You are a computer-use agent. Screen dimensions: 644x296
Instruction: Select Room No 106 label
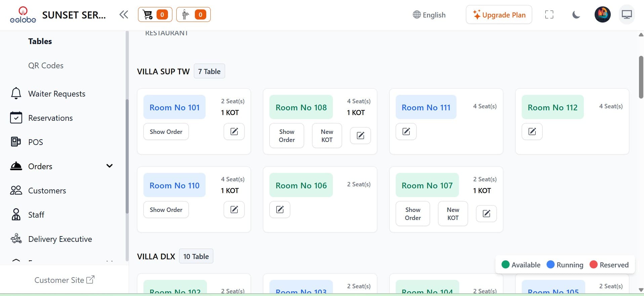(301, 185)
